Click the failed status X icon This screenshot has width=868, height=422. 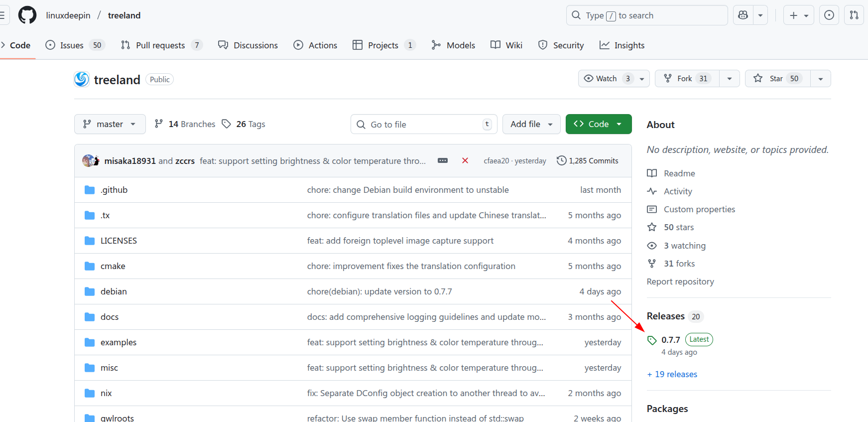point(465,160)
